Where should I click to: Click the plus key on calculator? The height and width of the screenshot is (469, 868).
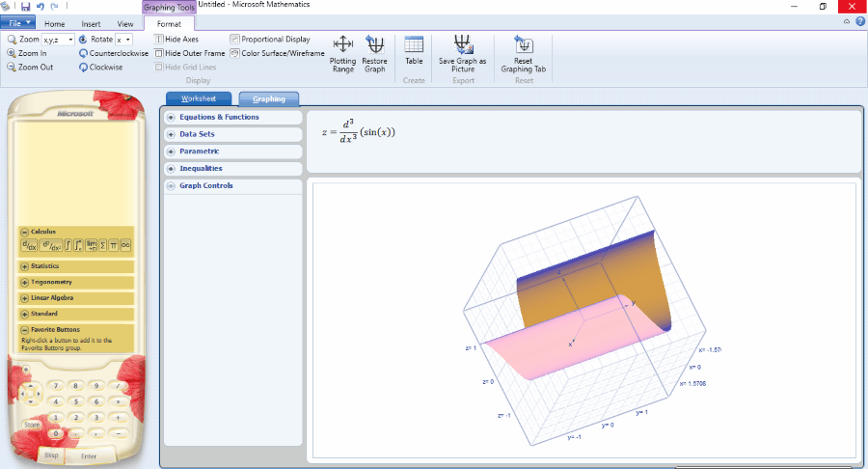point(118,418)
